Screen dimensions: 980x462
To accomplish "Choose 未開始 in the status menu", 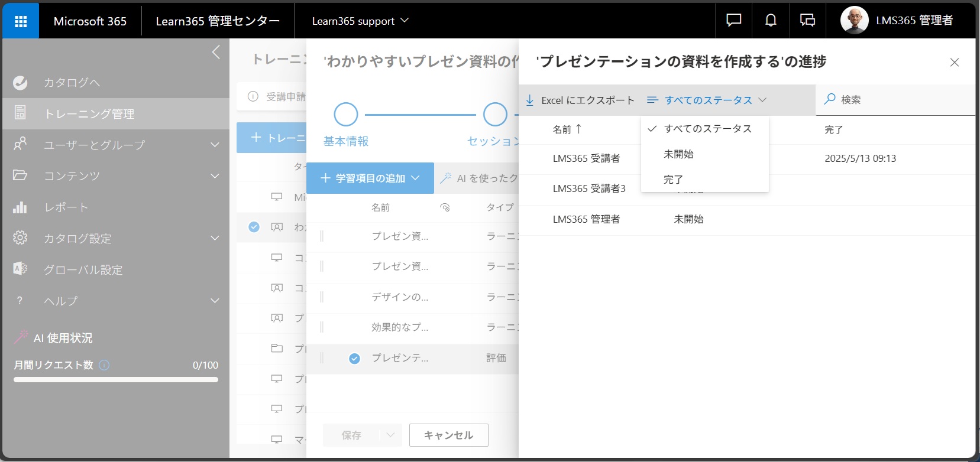I will 705,154.
